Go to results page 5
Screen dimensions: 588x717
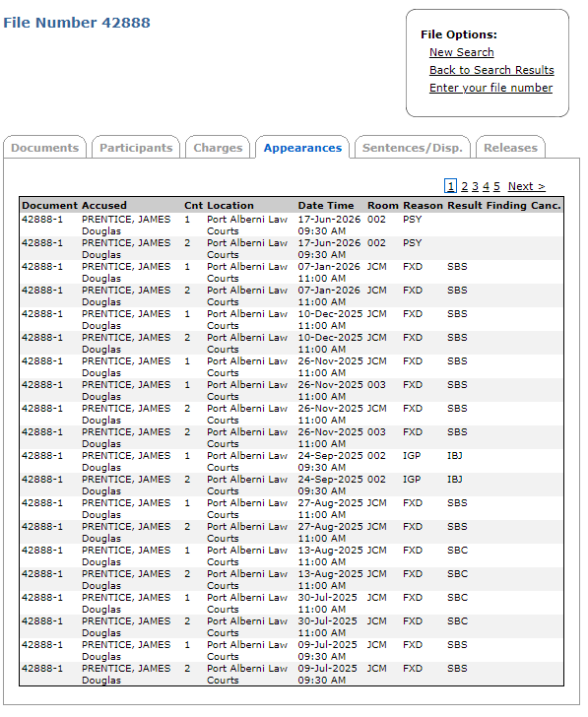pos(496,186)
